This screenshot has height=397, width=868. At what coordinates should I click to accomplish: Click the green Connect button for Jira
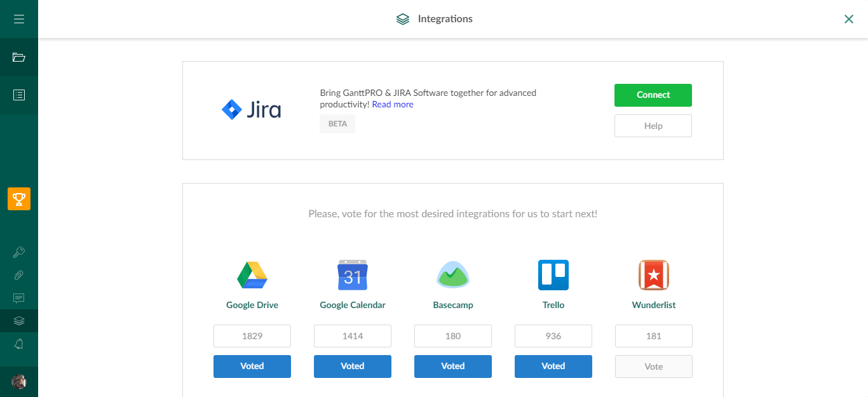(653, 95)
